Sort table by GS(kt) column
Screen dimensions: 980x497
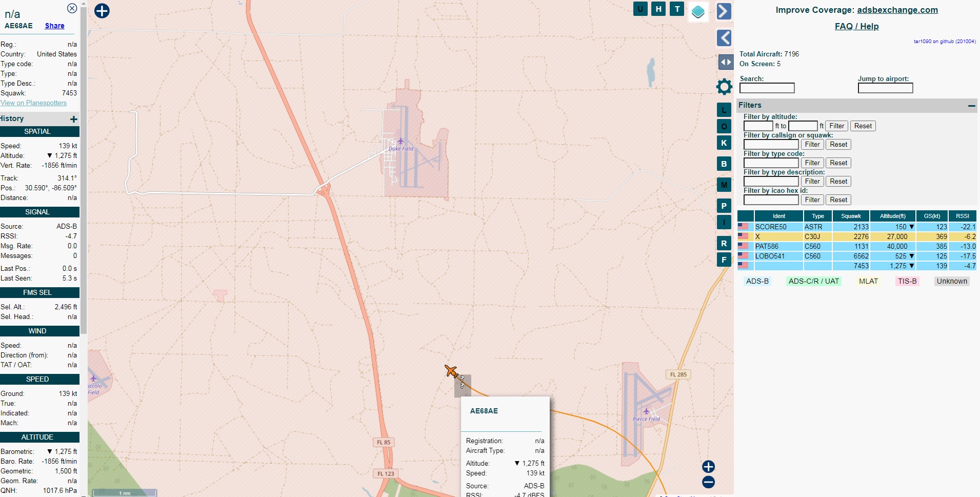click(x=932, y=216)
